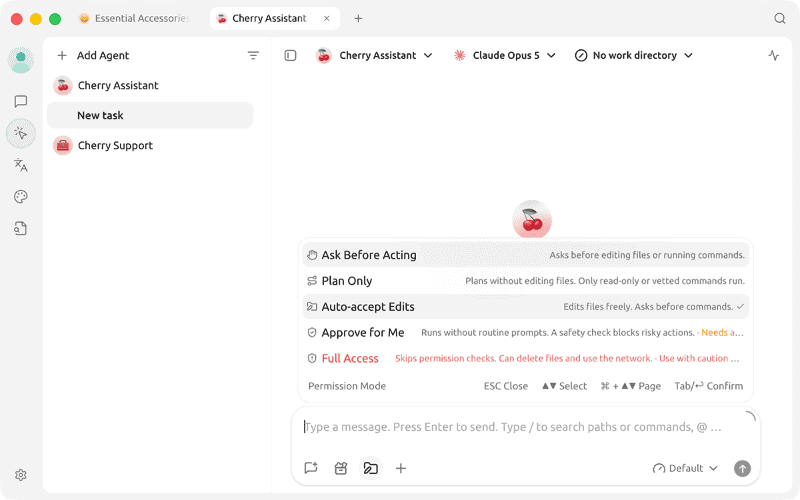Close the Cherry Assistant tab
This screenshot has height=500, width=800.
tap(327, 18)
